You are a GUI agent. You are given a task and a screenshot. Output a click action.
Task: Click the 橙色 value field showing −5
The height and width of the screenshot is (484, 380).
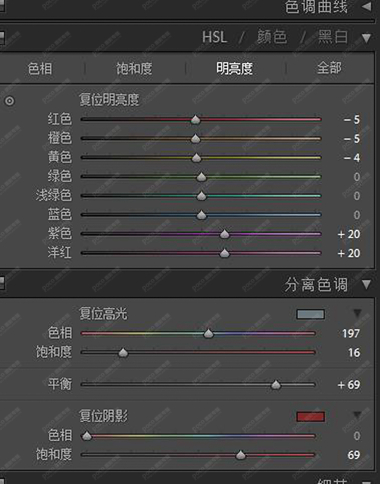(x=352, y=138)
